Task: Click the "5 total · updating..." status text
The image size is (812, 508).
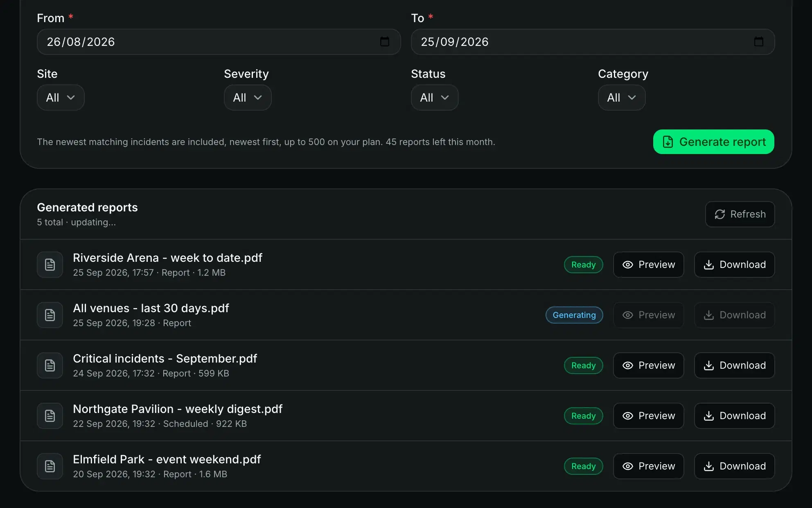Action: click(x=76, y=222)
